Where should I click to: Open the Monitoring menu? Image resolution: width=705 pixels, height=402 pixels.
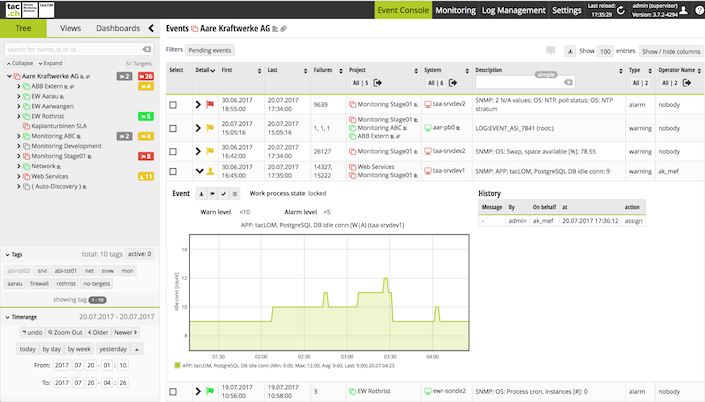tap(455, 10)
